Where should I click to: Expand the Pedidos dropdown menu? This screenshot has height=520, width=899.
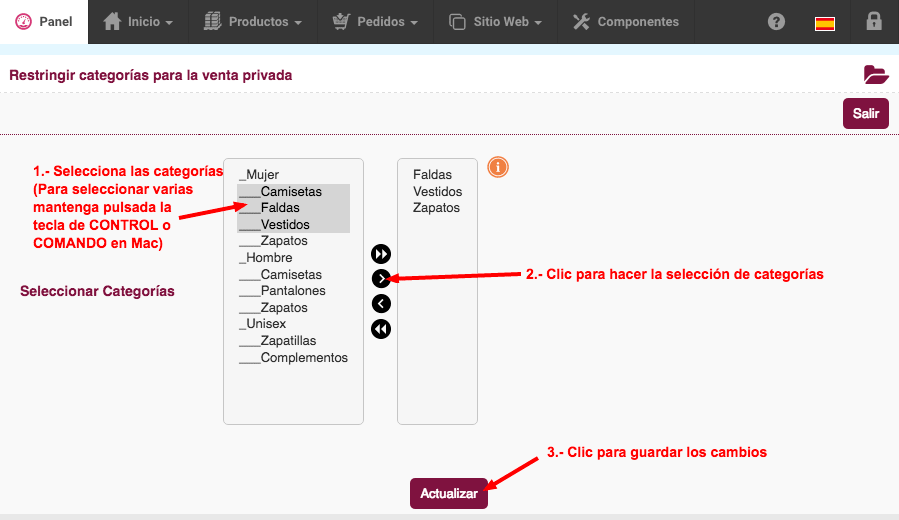point(376,22)
